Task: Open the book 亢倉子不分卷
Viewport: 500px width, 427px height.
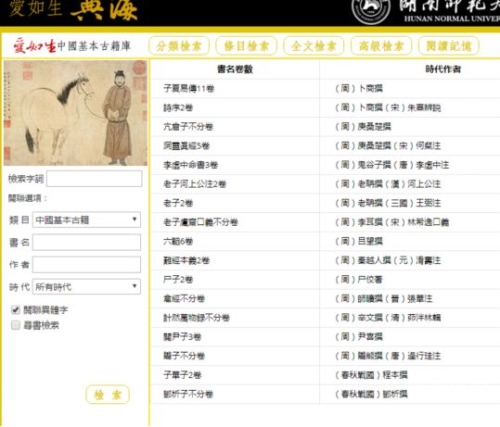Action: (188, 127)
